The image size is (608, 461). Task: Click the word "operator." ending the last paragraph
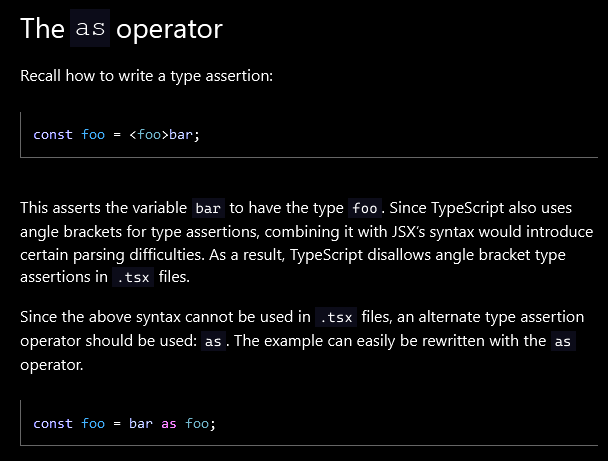[52, 364]
